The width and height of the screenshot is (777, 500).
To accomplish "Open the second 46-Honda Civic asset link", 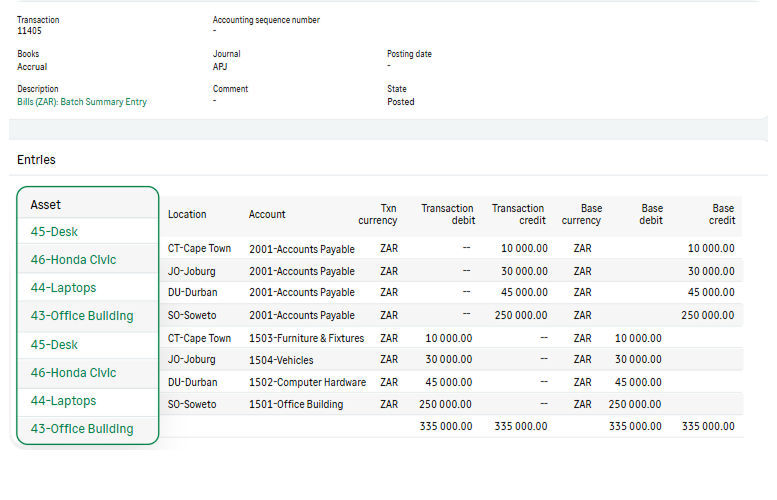I will pyautogui.click(x=73, y=373).
